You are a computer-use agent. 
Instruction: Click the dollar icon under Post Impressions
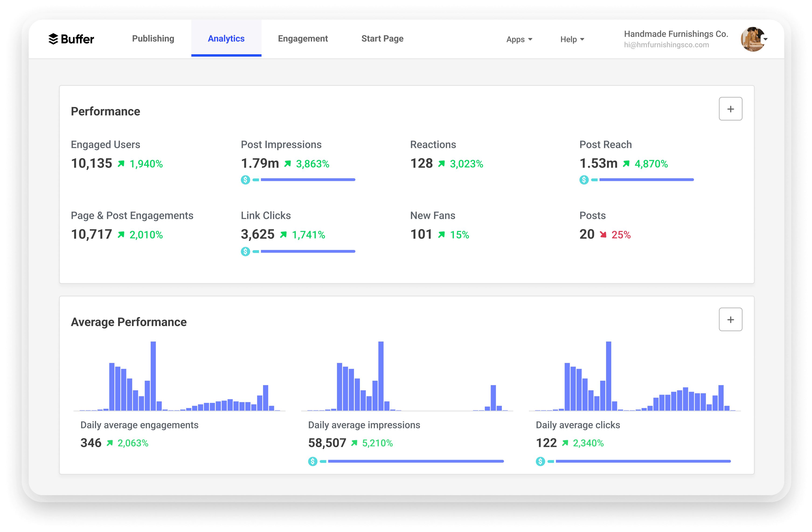point(245,180)
